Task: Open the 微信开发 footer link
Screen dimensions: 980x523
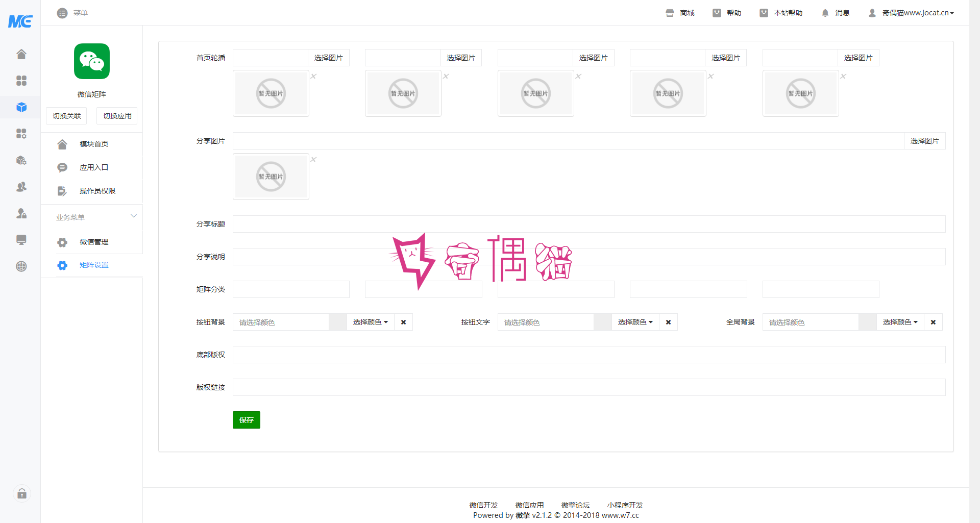Action: [x=483, y=505]
